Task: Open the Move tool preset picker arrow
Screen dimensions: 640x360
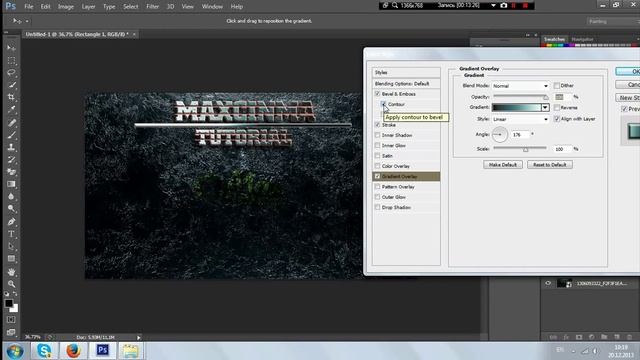Action: (x=27, y=21)
